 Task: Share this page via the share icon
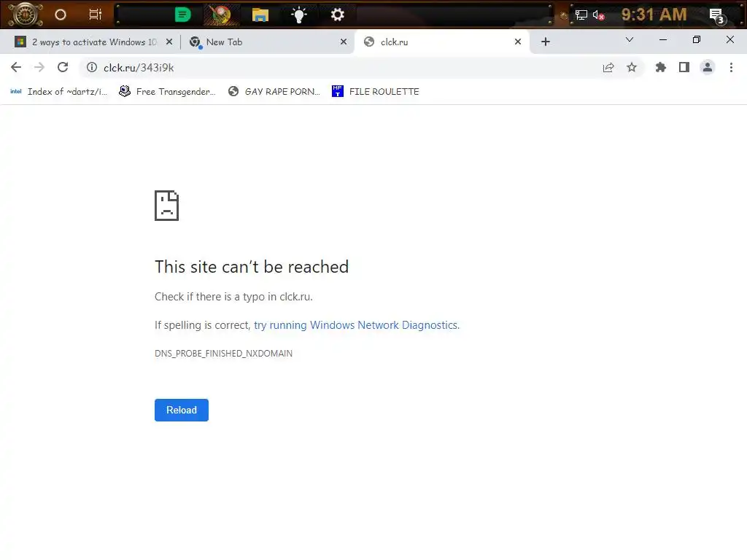click(x=608, y=68)
